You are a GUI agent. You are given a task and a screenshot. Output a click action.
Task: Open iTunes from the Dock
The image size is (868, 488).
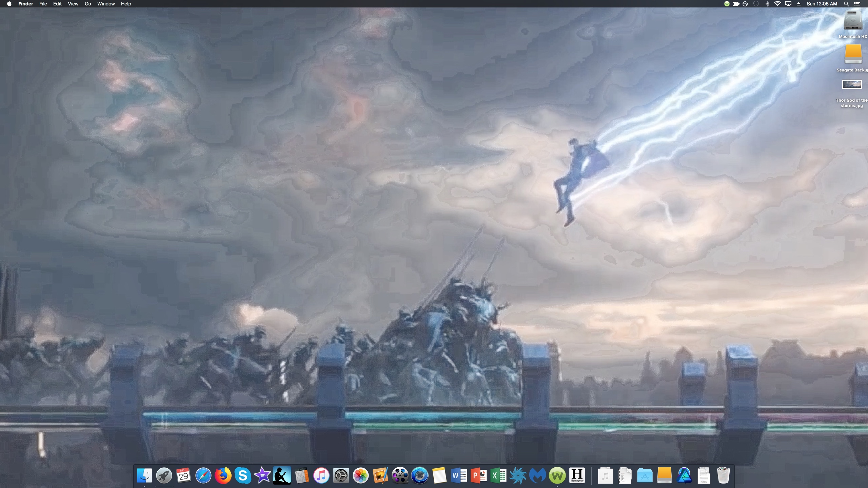[321, 475]
